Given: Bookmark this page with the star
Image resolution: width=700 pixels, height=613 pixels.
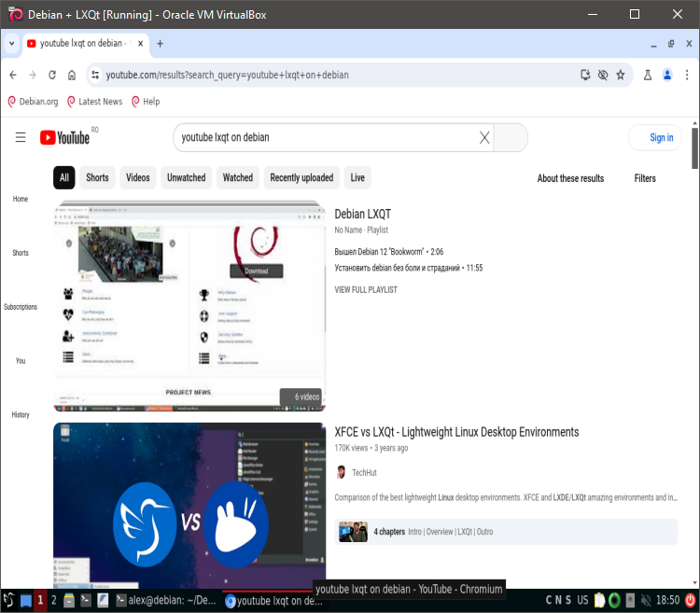Looking at the screenshot, I should (x=621, y=75).
